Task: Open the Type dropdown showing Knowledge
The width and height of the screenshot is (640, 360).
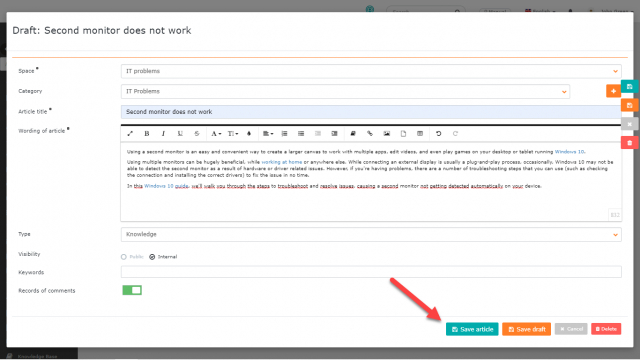Action: click(371, 234)
